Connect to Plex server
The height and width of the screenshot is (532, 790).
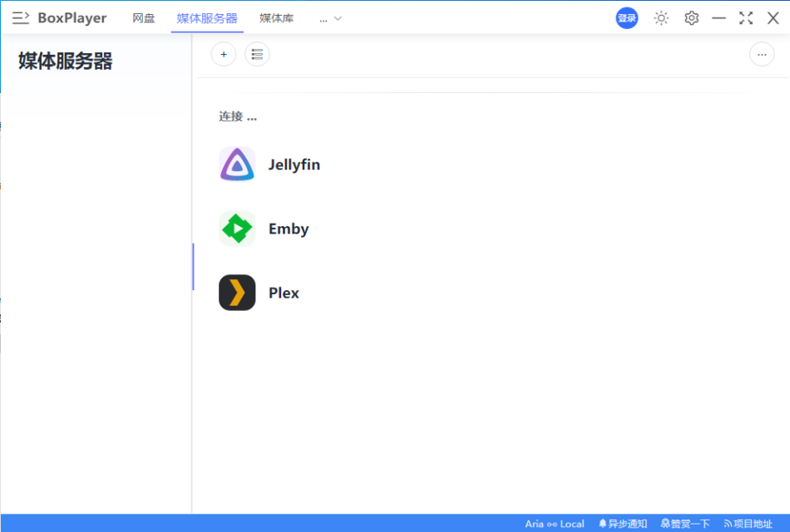coord(284,293)
